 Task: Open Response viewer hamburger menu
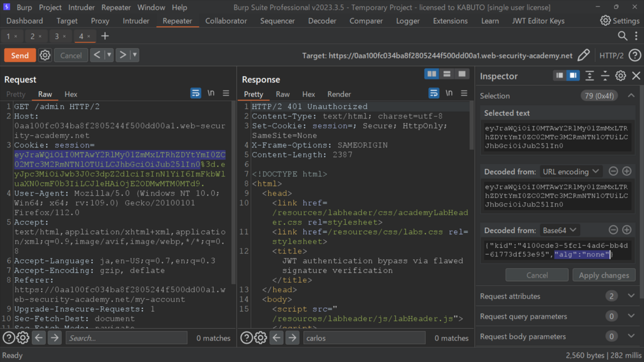(464, 93)
